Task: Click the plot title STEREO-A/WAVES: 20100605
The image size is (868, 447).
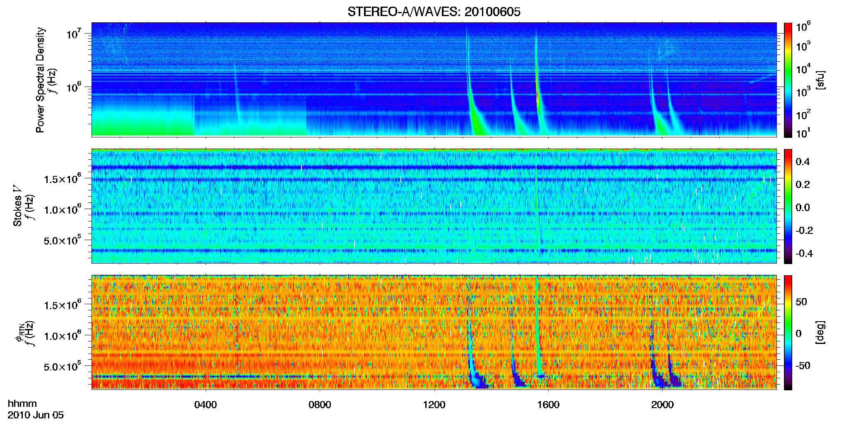Action: (434, 12)
